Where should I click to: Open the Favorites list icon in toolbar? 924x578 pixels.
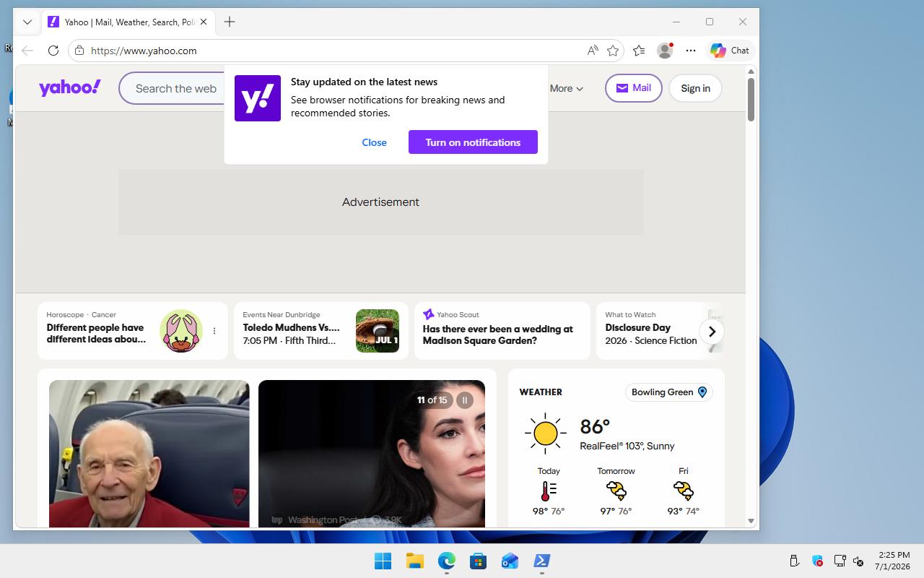639,51
